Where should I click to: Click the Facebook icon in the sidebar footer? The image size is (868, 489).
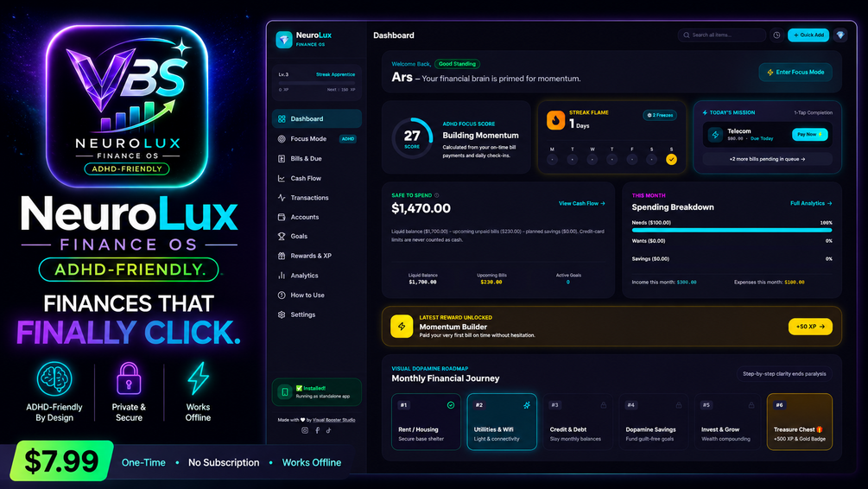click(317, 430)
